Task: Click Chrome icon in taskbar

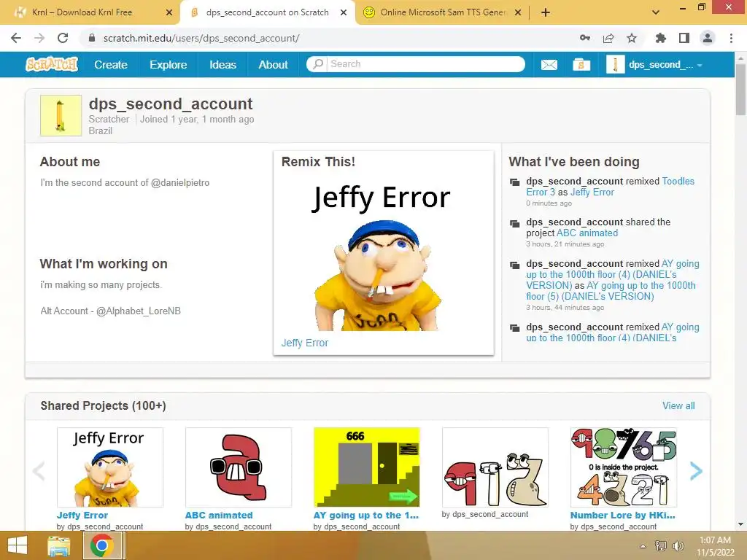Action: point(101,545)
